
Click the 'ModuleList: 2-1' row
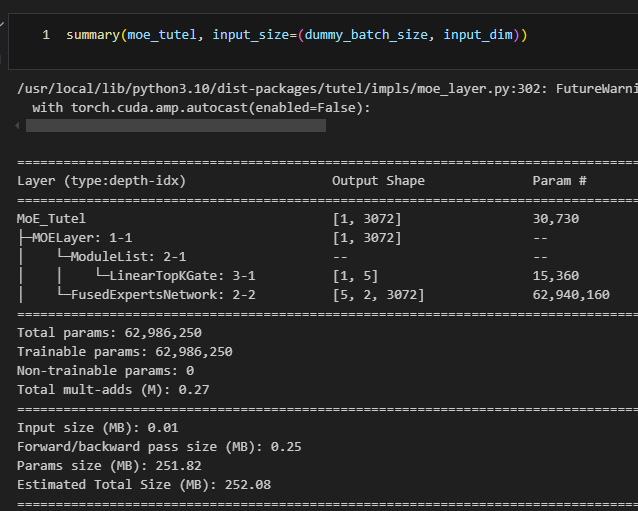tap(128, 257)
